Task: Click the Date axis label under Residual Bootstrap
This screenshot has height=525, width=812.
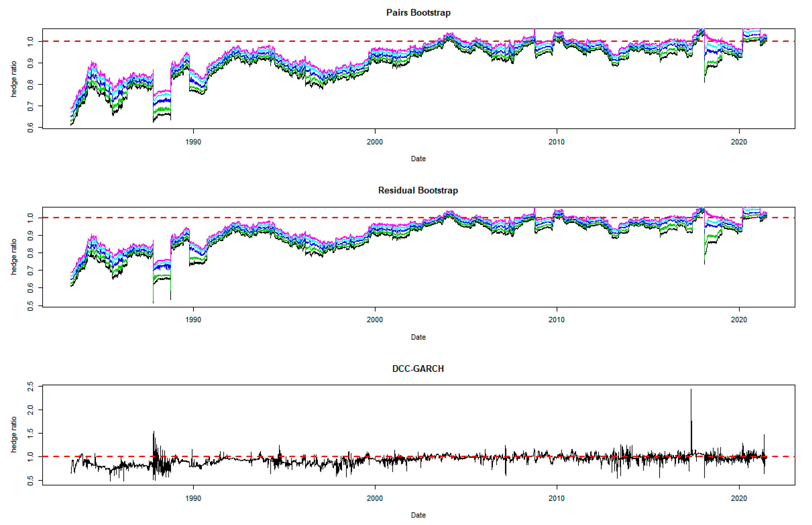Action: pos(418,337)
